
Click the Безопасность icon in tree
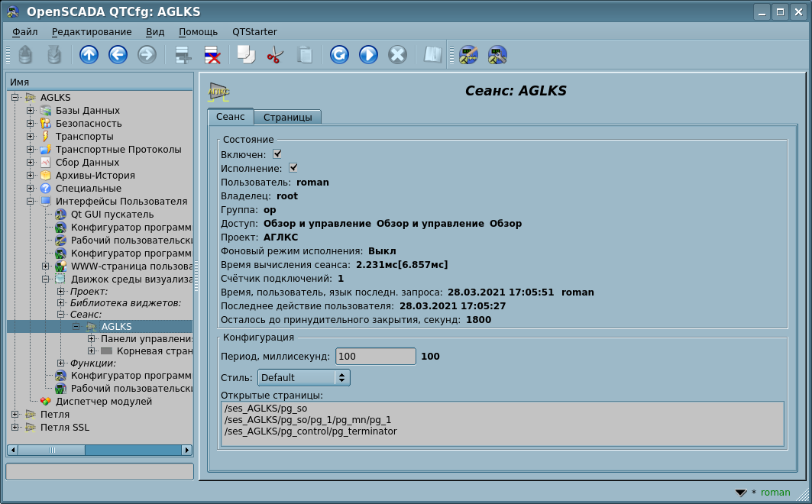[46, 123]
